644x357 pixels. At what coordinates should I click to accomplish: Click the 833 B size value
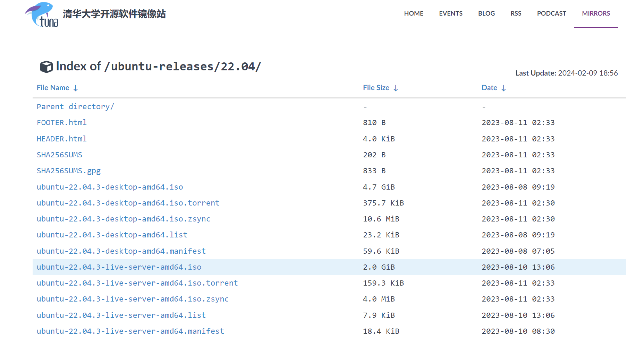click(374, 171)
